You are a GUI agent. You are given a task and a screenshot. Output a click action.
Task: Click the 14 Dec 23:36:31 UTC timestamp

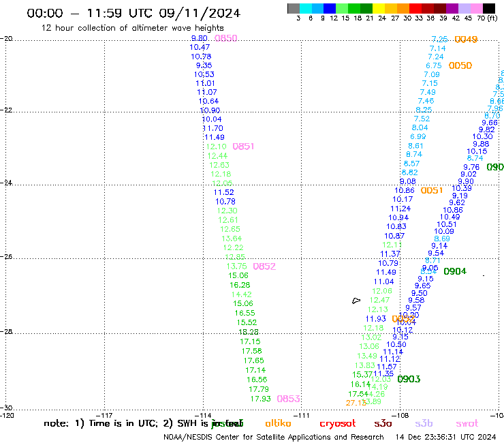(446, 438)
